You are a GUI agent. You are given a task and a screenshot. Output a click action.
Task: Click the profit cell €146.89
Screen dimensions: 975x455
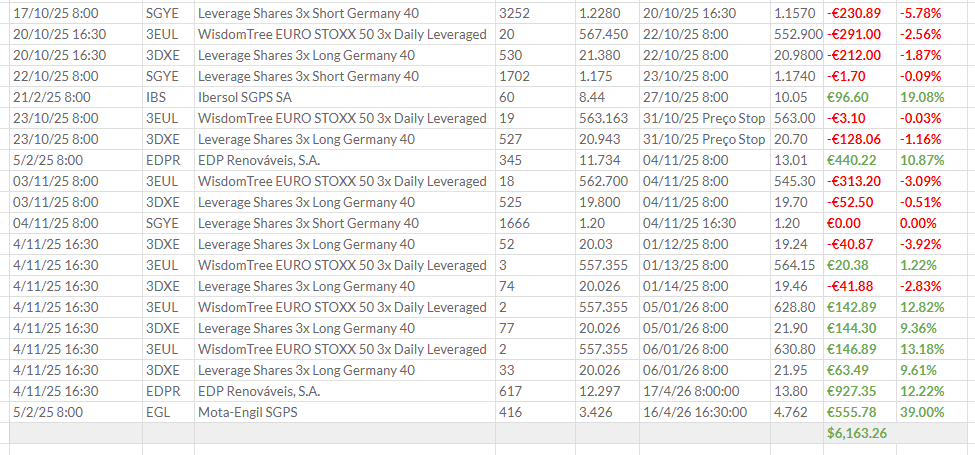860,349
